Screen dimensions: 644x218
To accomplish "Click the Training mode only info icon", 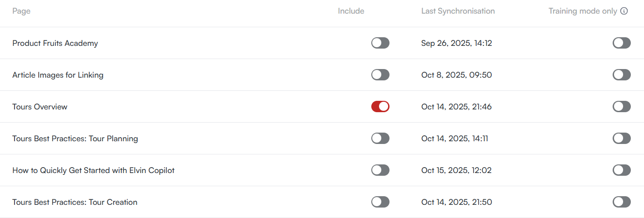I will tap(624, 11).
